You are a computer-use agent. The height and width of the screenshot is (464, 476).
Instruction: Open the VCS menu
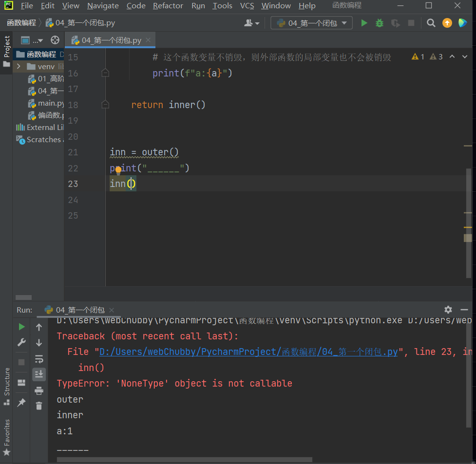[247, 6]
